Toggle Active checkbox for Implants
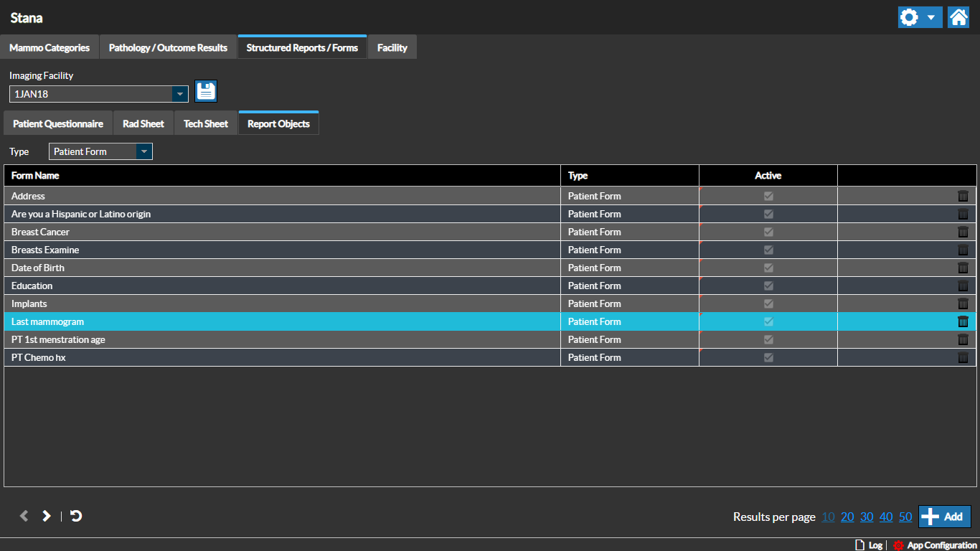Screen dimensions: 980x551 tap(768, 303)
